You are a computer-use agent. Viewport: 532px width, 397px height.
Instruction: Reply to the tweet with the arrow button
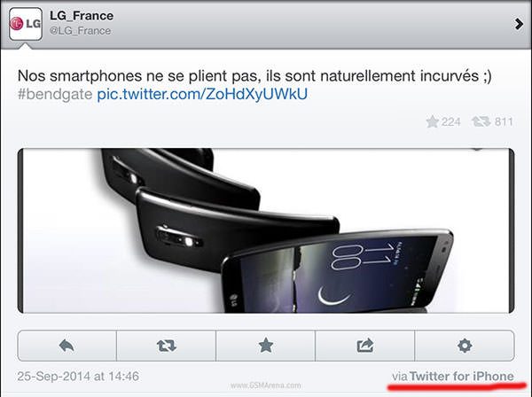(x=66, y=346)
